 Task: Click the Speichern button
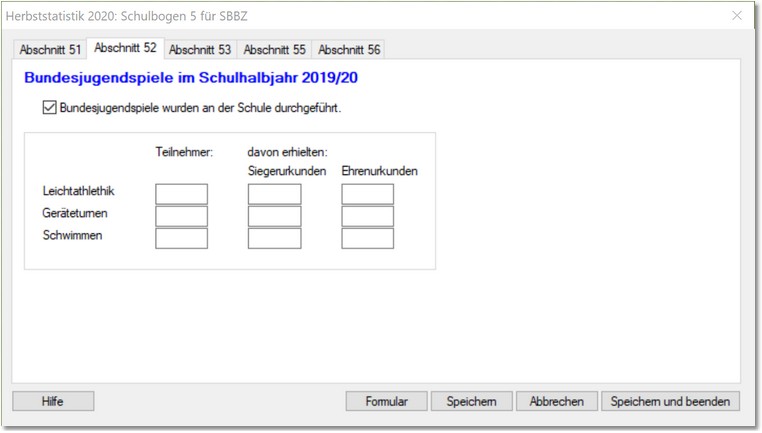coord(471,401)
